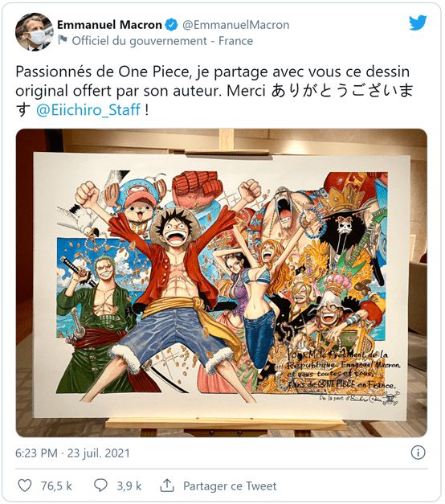The width and height of the screenshot is (445, 504).
Task: Open the @Eiichiro_Staff mention link
Action: click(88, 109)
